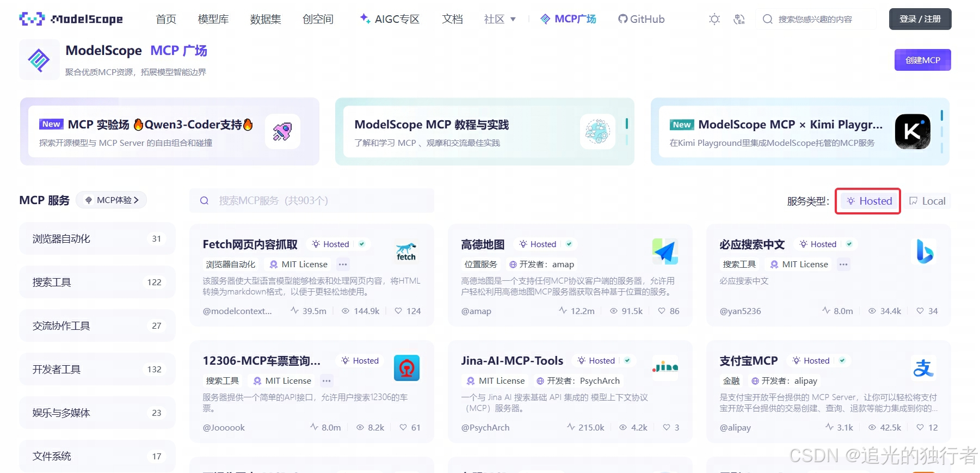Click the 金融 tag on 支付宝MCP card
Image resolution: width=980 pixels, height=473 pixels.
(x=731, y=381)
